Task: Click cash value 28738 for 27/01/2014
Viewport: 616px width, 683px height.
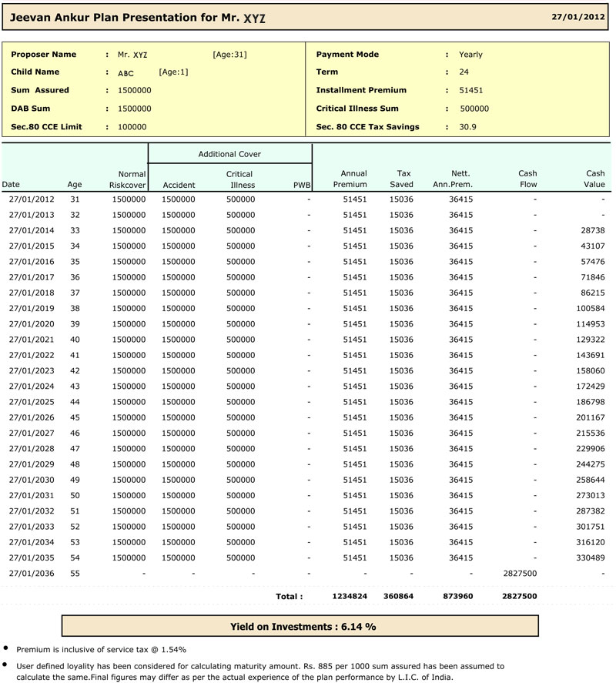Action: 592,230
